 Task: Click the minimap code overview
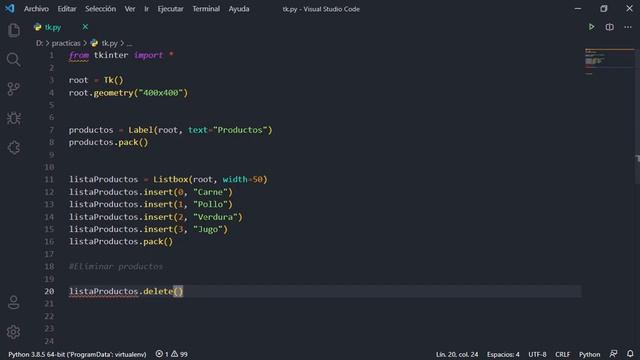tap(608, 61)
